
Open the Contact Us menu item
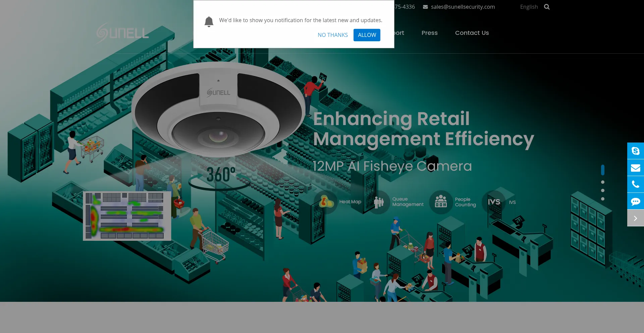click(x=472, y=33)
